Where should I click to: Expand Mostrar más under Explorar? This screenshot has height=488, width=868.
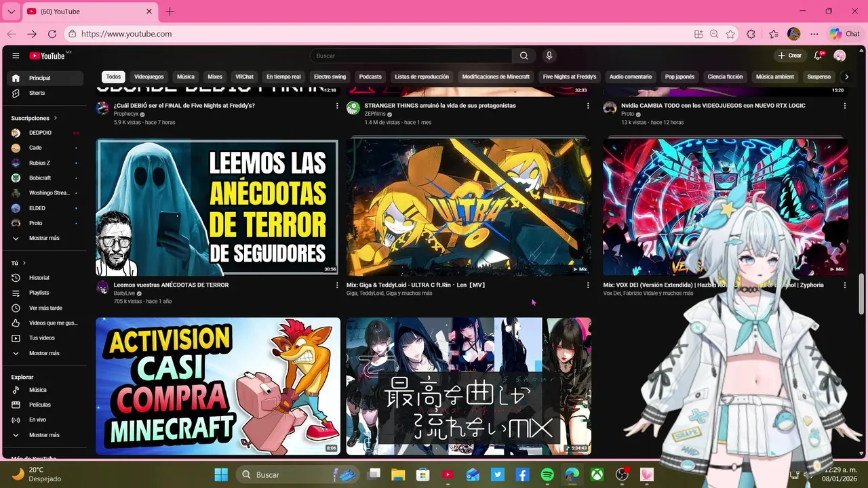click(45, 435)
